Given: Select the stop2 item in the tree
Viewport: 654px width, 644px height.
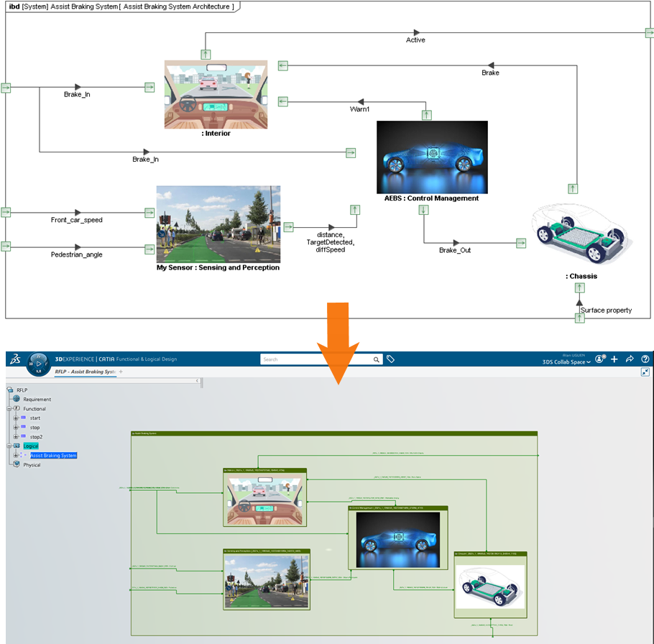Looking at the screenshot, I should 36,437.
